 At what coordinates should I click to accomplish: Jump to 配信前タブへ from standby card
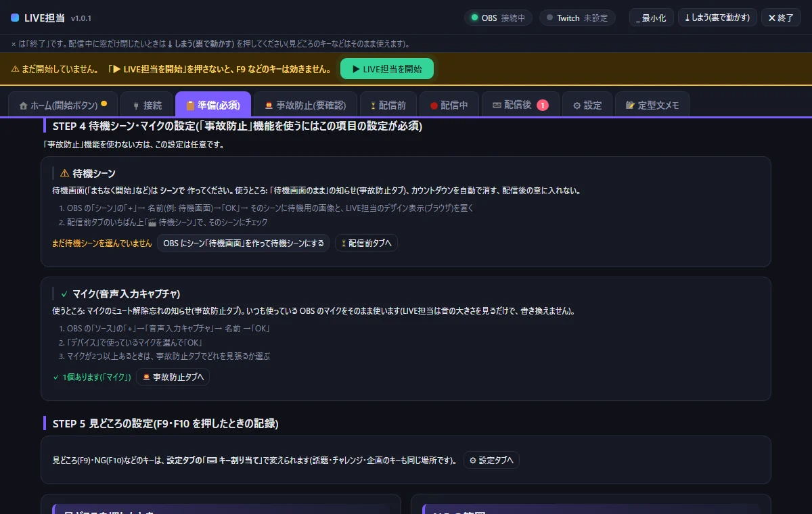366,243
